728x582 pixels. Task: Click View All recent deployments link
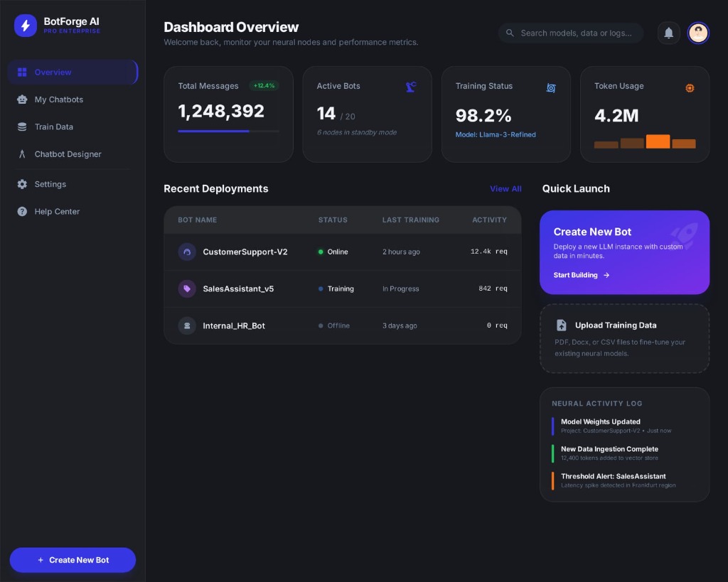[x=505, y=189]
